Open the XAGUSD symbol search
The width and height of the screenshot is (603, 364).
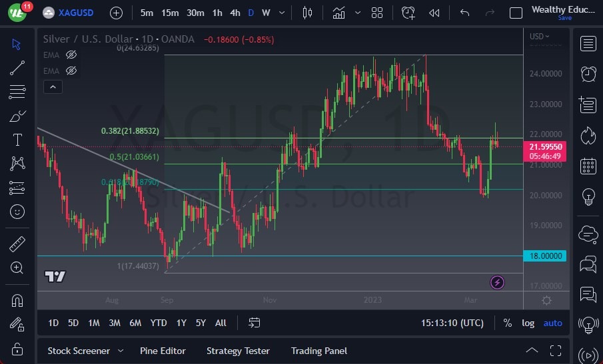(69, 13)
